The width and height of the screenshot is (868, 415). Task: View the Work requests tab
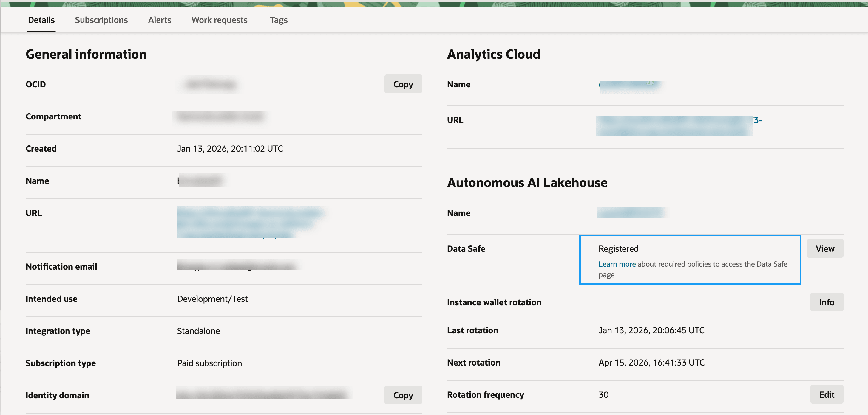coord(219,20)
